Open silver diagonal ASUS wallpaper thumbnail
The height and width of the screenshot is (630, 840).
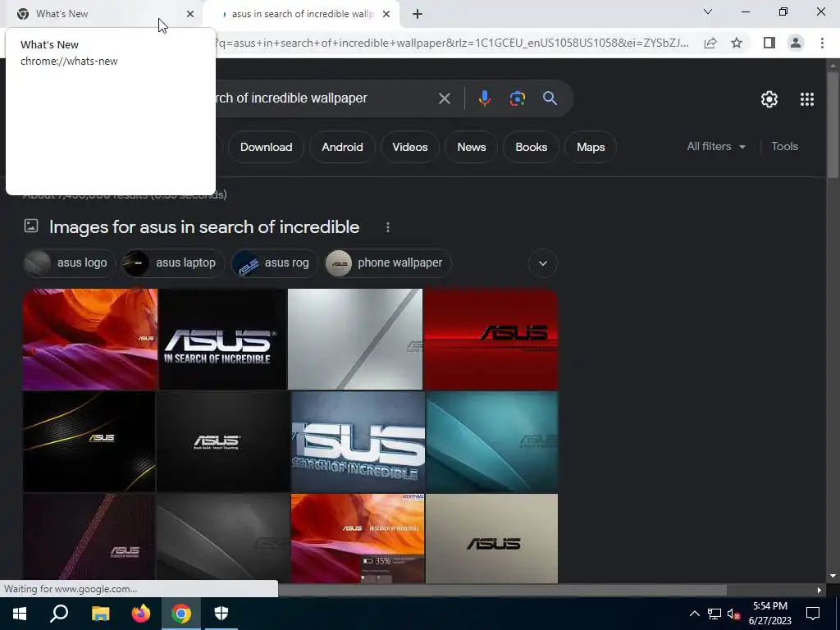tap(355, 339)
